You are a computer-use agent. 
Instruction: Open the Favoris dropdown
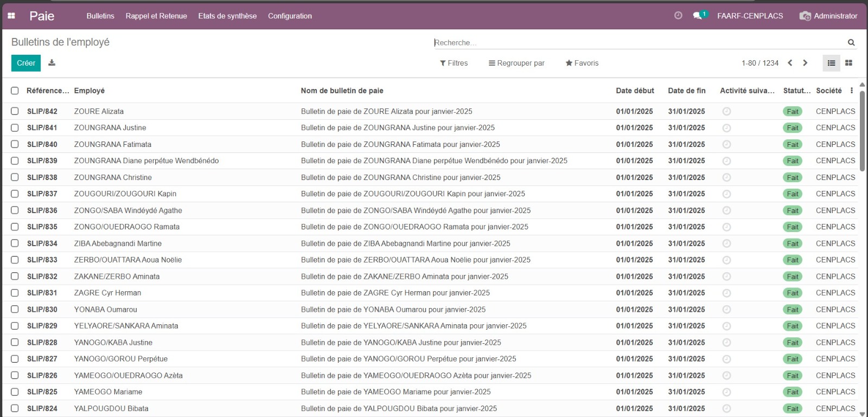pos(582,63)
